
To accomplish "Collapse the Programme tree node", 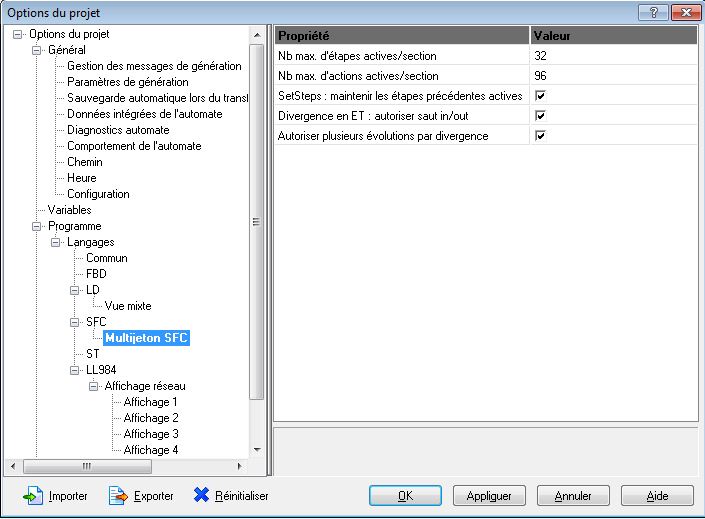I will point(38,226).
